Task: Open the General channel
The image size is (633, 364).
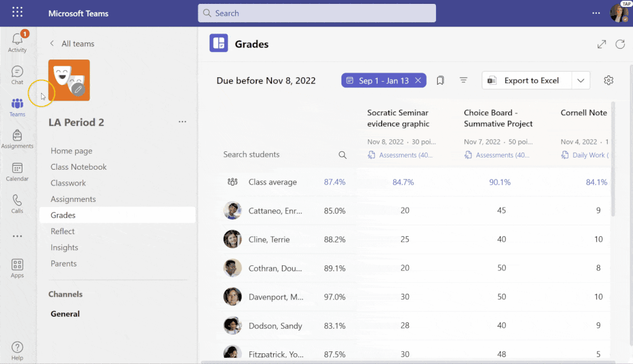Action: pyautogui.click(x=65, y=313)
